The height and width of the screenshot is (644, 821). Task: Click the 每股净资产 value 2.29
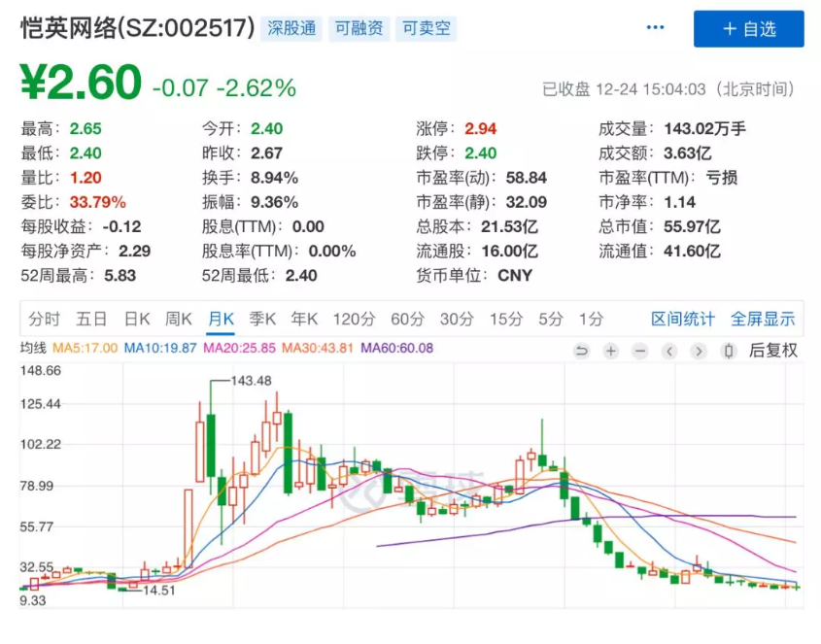click(x=134, y=252)
